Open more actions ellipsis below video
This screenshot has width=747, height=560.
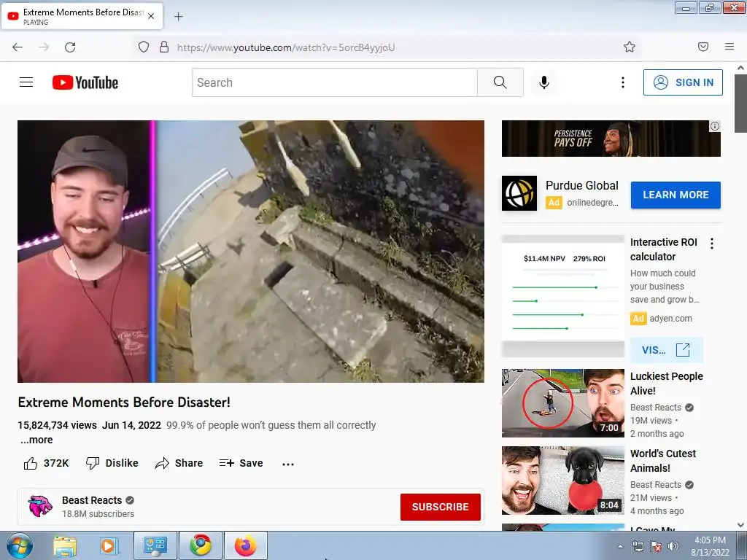(x=287, y=464)
